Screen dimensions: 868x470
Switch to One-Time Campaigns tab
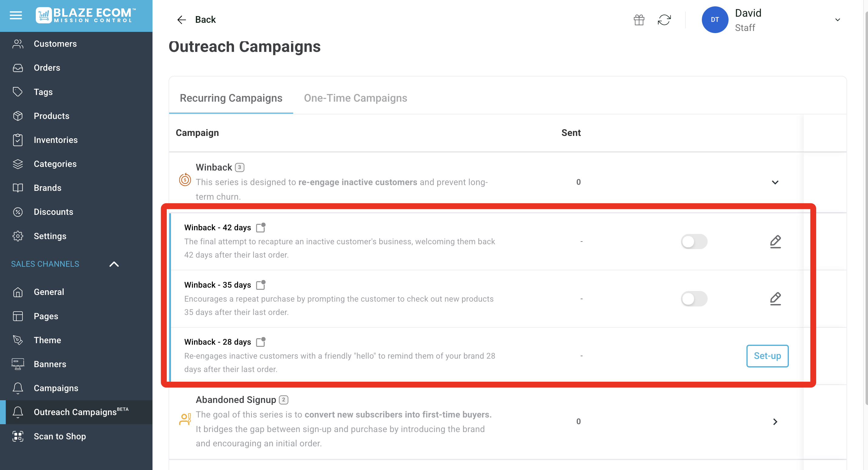coord(355,98)
